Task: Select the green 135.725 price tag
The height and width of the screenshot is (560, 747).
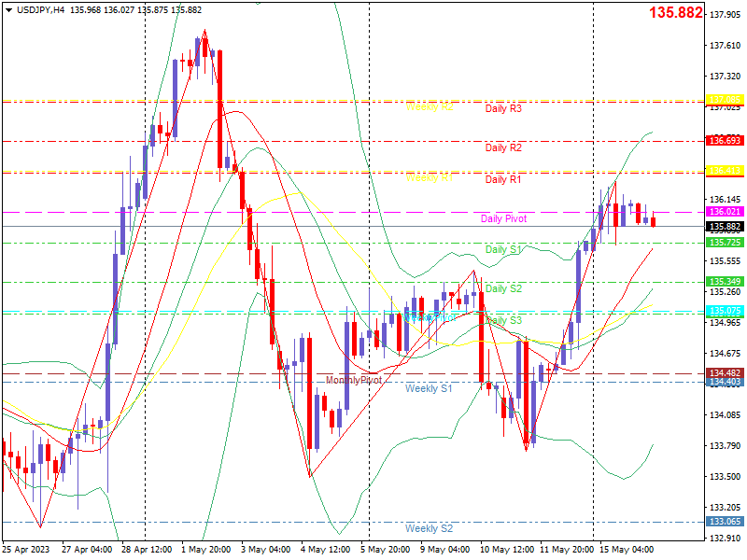Action: click(x=725, y=243)
